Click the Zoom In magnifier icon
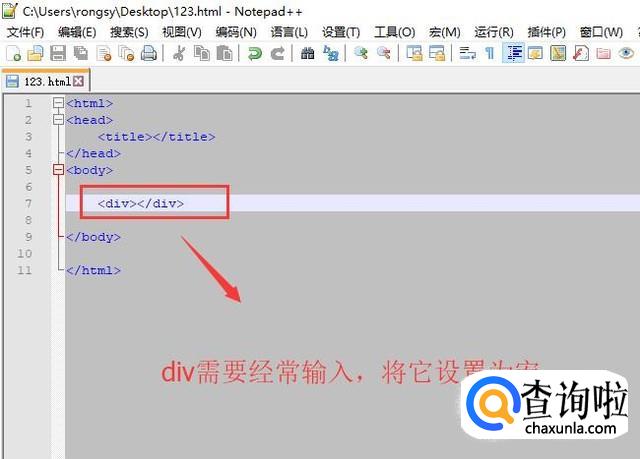Image resolution: width=640 pixels, height=459 pixels. tap(361, 53)
